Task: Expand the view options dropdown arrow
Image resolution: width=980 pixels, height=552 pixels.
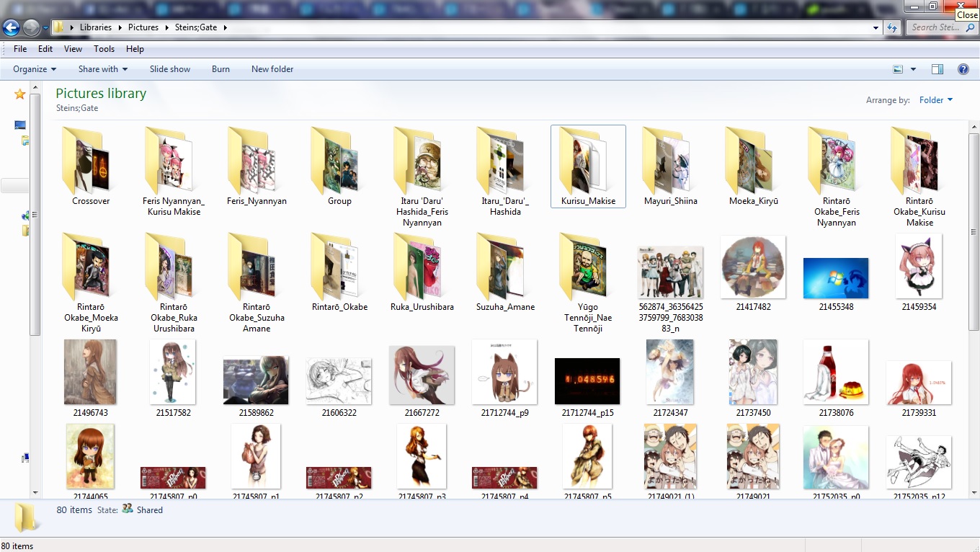Action: click(x=913, y=69)
